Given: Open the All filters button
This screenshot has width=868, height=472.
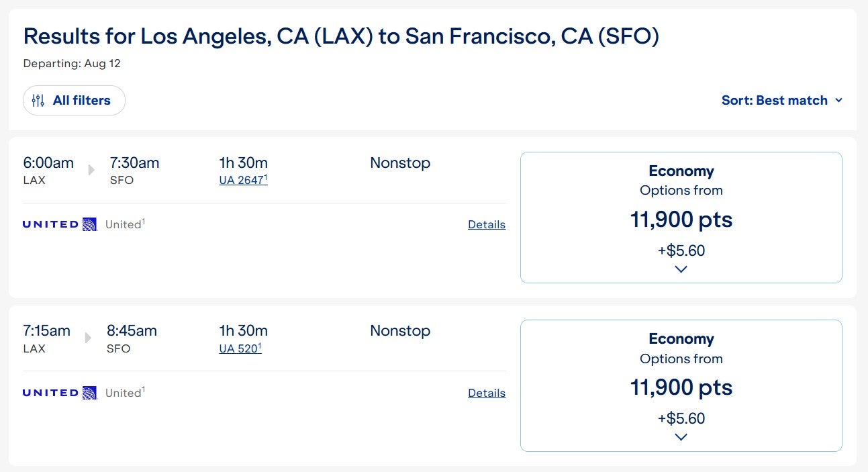Looking at the screenshot, I should click(74, 101).
